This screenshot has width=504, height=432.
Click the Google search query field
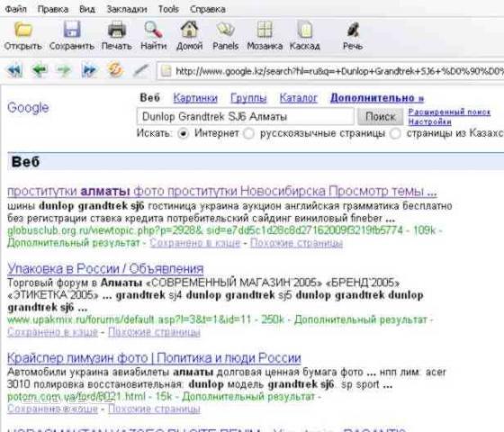click(x=245, y=116)
